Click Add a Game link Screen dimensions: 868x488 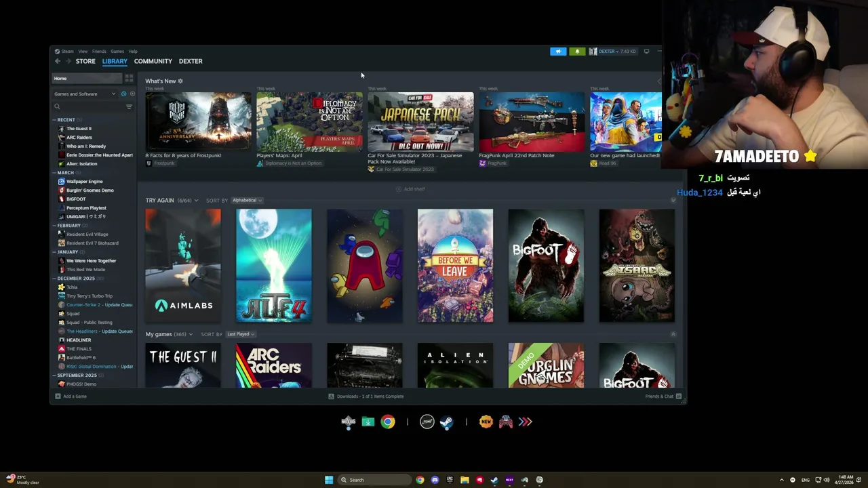[x=75, y=396]
